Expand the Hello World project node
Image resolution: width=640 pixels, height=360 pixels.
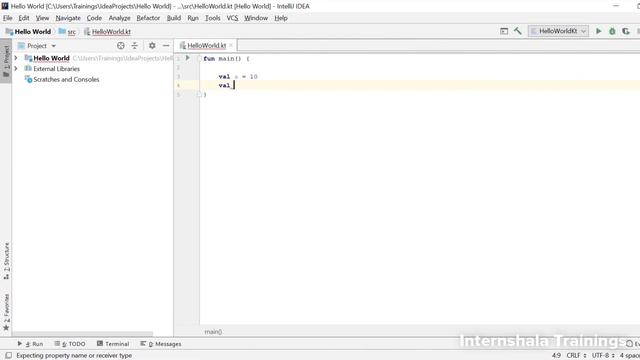pyautogui.click(x=16, y=58)
